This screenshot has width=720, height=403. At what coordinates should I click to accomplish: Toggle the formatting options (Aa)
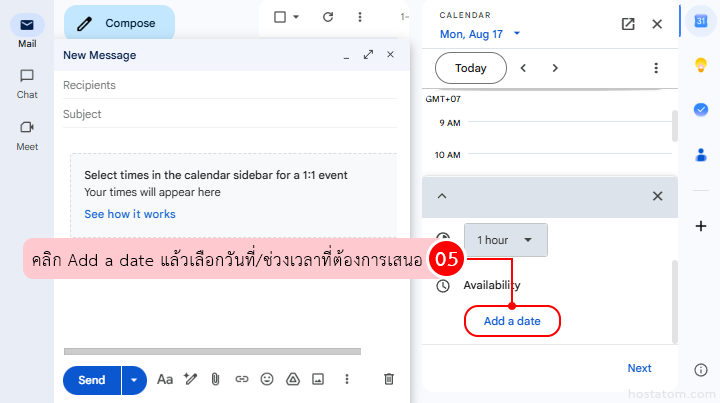tap(165, 380)
